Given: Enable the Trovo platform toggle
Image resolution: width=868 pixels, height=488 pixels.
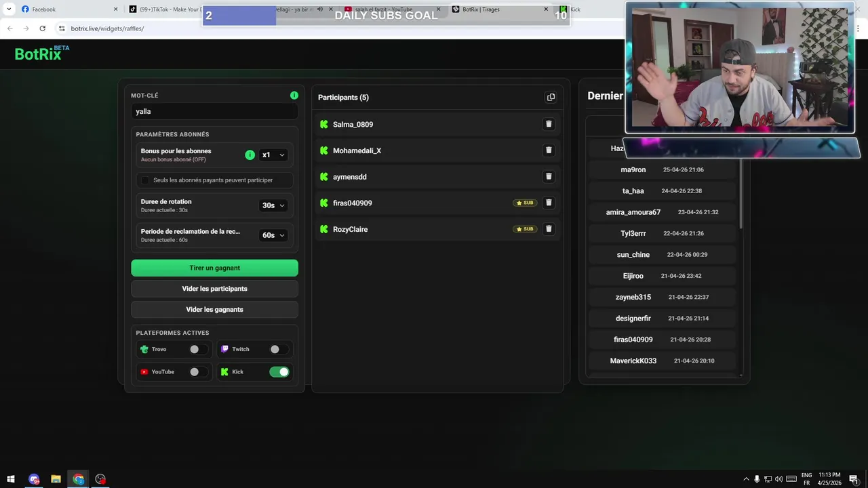Looking at the screenshot, I should point(198,349).
